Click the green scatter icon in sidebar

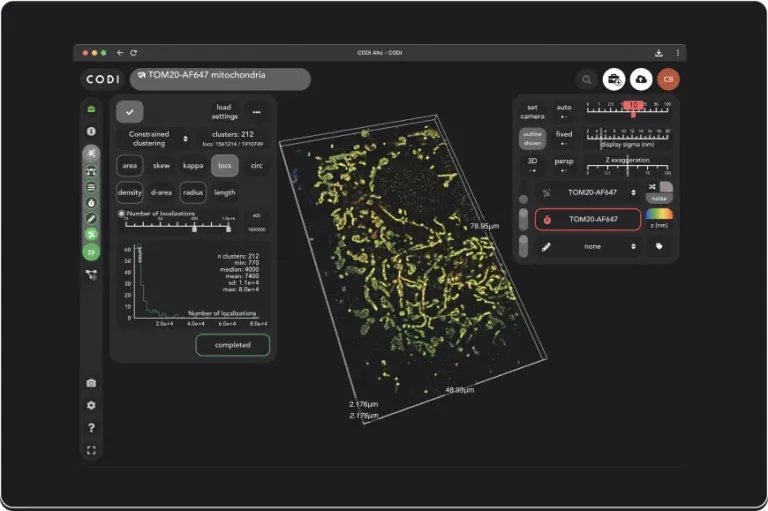tap(91, 235)
